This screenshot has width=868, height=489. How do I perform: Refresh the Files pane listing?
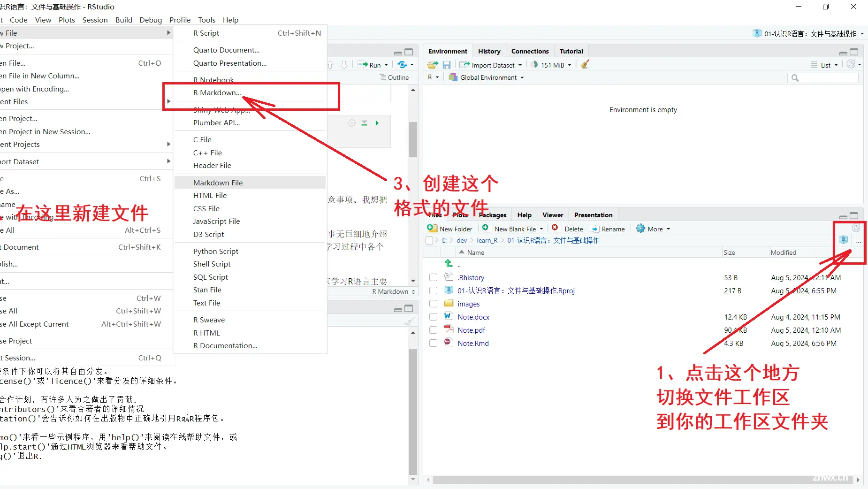(x=856, y=228)
